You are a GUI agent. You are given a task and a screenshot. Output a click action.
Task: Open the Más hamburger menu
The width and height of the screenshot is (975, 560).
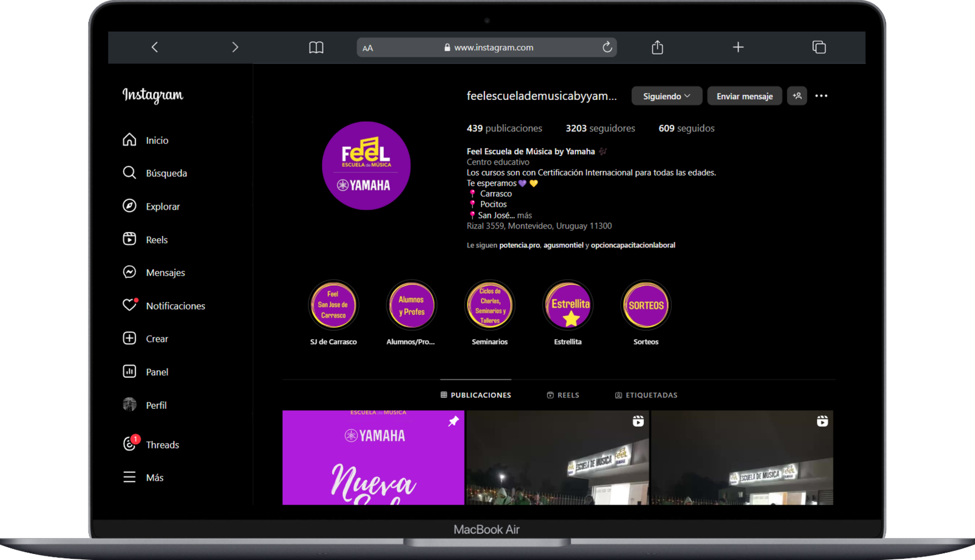(x=129, y=477)
